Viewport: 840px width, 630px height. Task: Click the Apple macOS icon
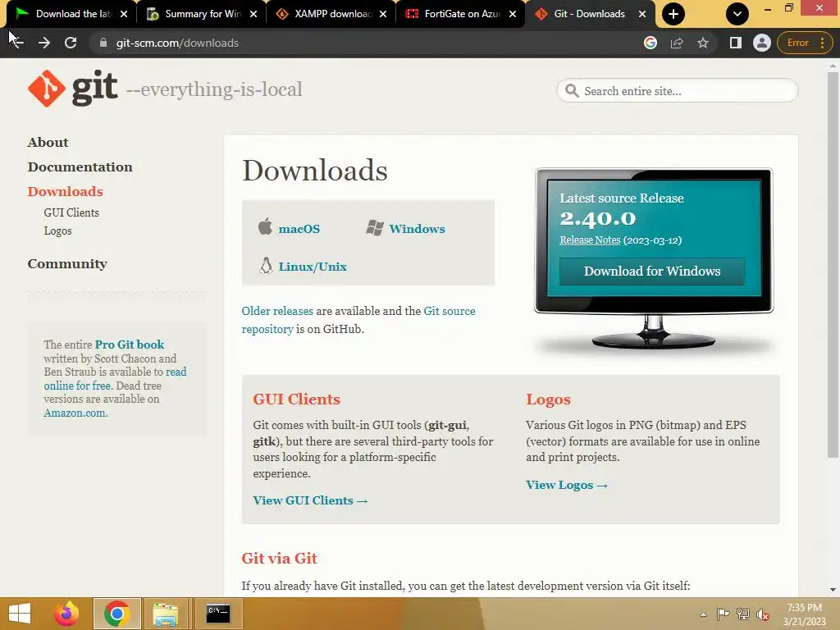(x=265, y=226)
